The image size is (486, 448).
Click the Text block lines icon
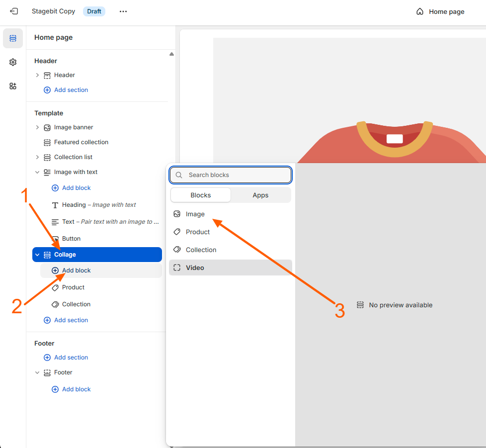coord(55,222)
